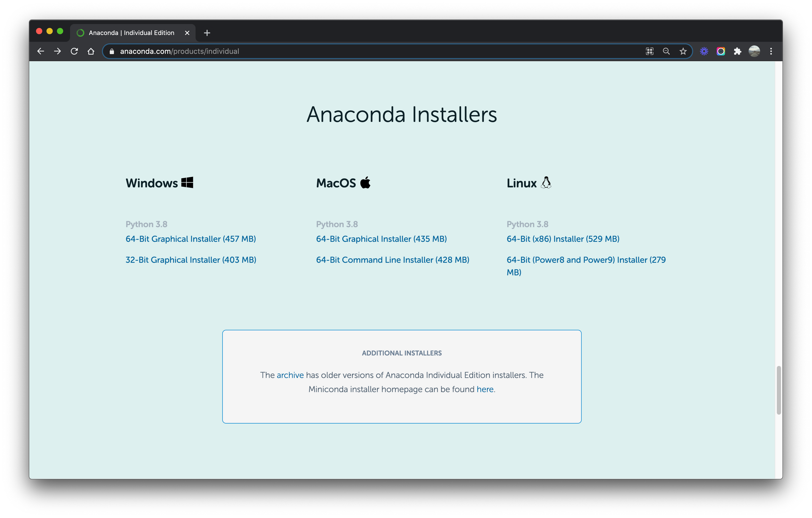Open the browser home page
The height and width of the screenshot is (518, 812).
pos(91,51)
